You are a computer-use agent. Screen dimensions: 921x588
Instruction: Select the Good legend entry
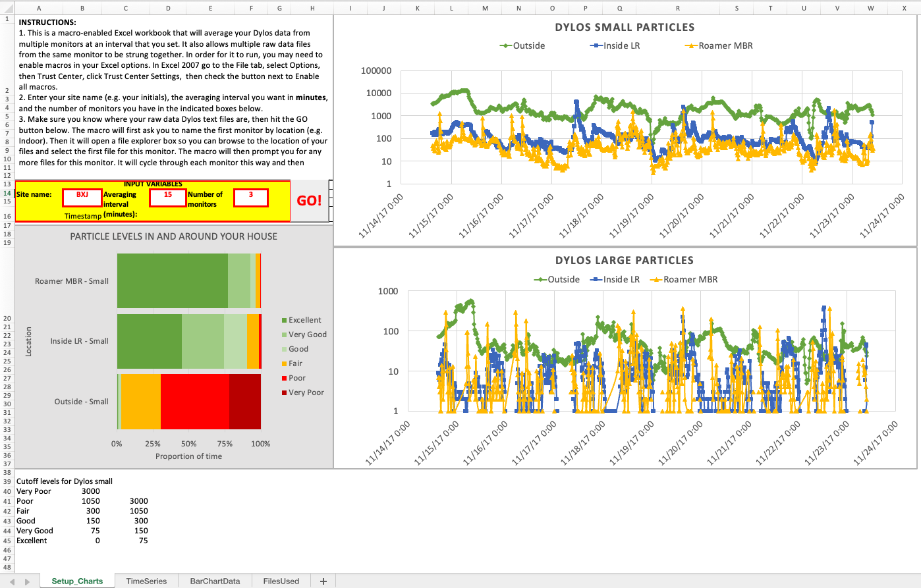294,349
